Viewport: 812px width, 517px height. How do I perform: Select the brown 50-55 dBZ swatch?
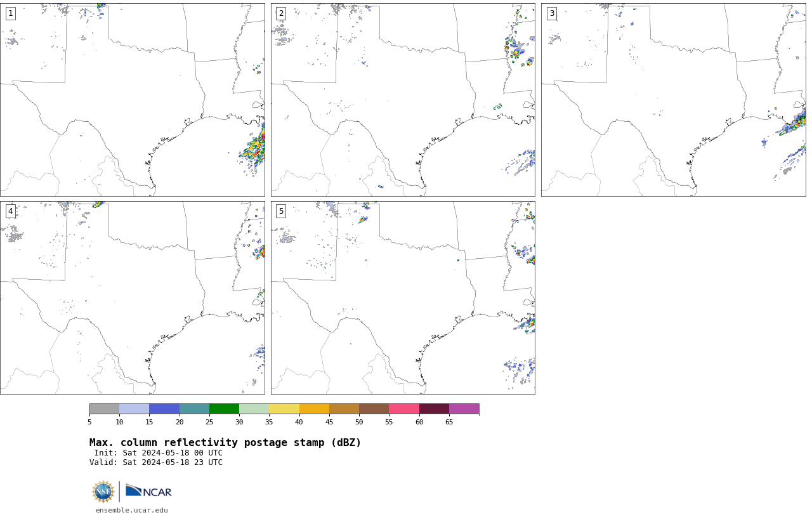point(374,409)
